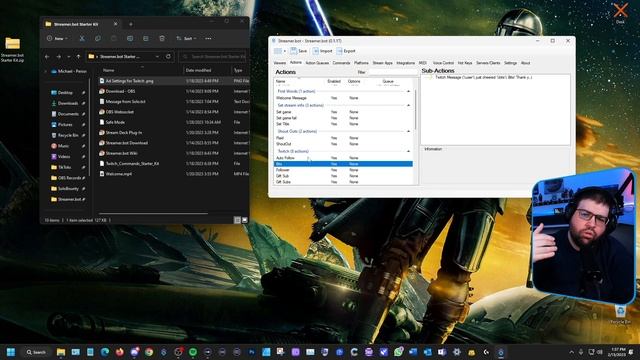
Task: Select the Welcome Message action
Action: (343, 98)
